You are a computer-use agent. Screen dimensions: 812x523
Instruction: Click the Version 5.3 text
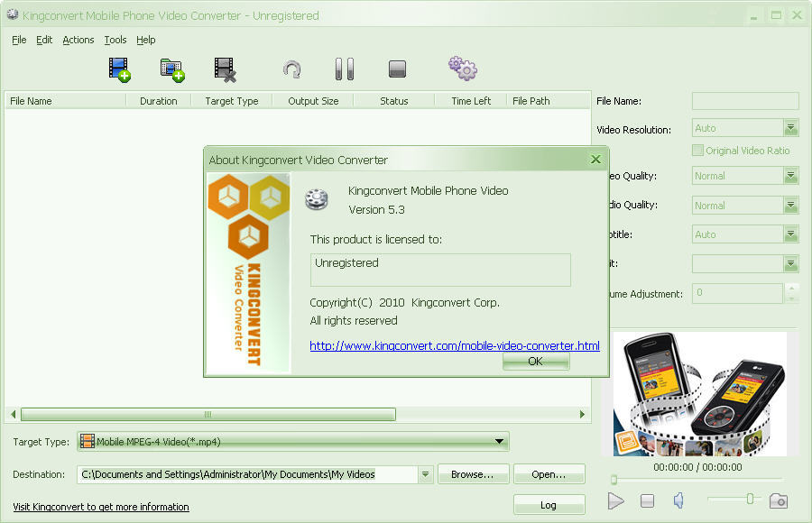pos(376,210)
